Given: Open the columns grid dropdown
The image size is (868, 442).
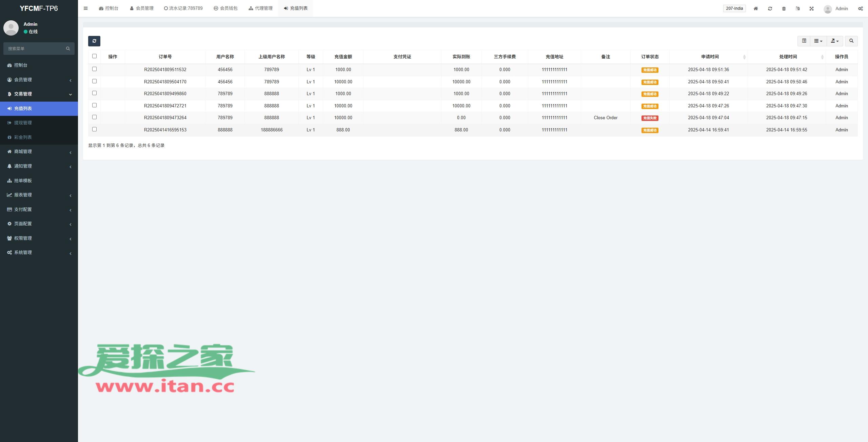Looking at the screenshot, I should [818, 41].
